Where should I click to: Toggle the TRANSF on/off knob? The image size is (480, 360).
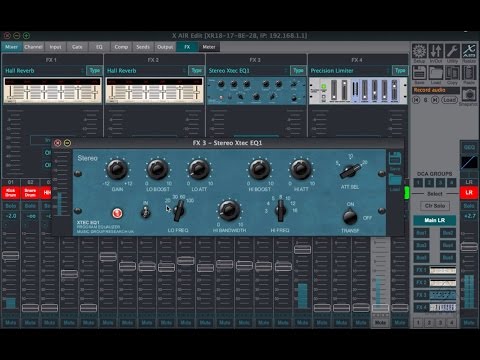click(350, 217)
